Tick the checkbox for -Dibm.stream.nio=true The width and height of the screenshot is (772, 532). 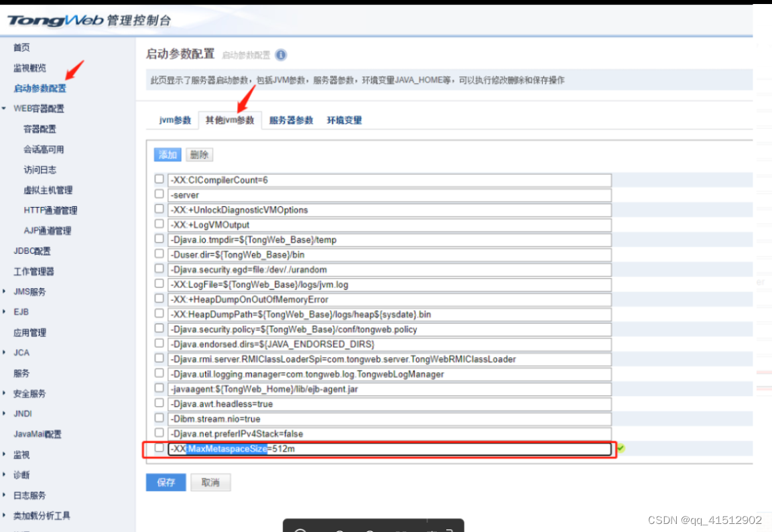click(159, 418)
